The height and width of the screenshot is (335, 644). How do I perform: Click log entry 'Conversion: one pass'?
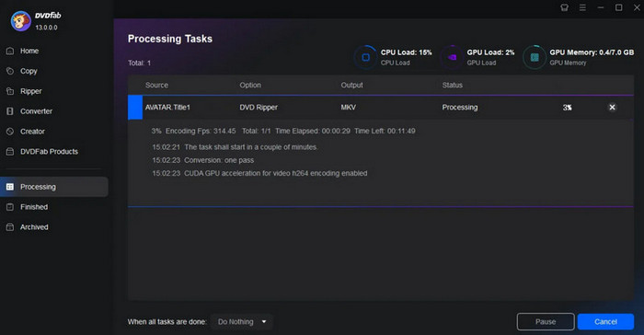[x=203, y=160]
